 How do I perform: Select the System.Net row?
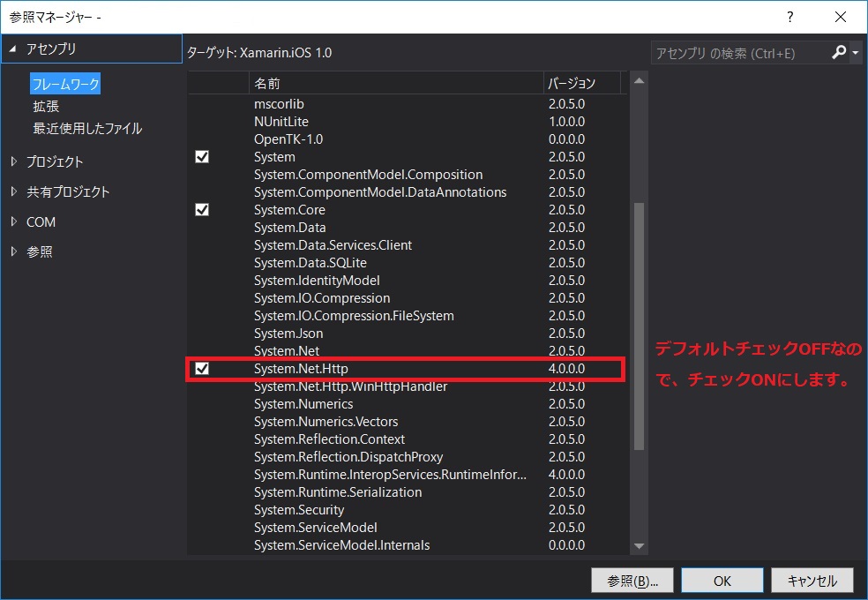pos(407,350)
